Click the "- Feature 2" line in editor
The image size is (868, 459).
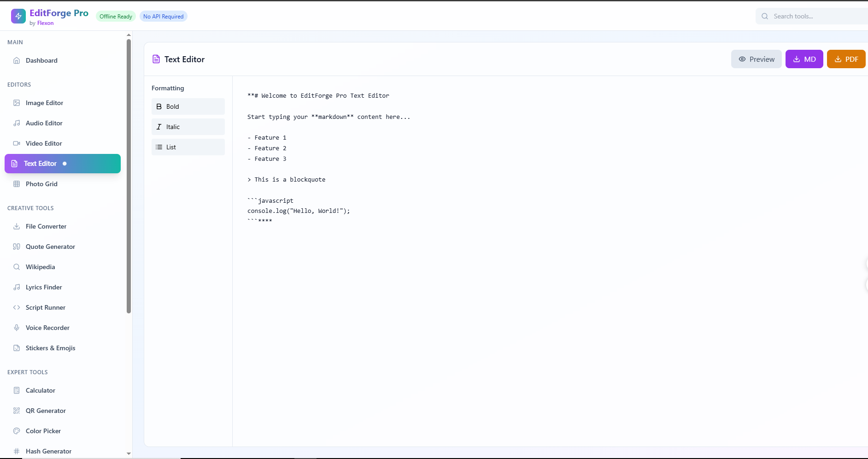tap(267, 148)
